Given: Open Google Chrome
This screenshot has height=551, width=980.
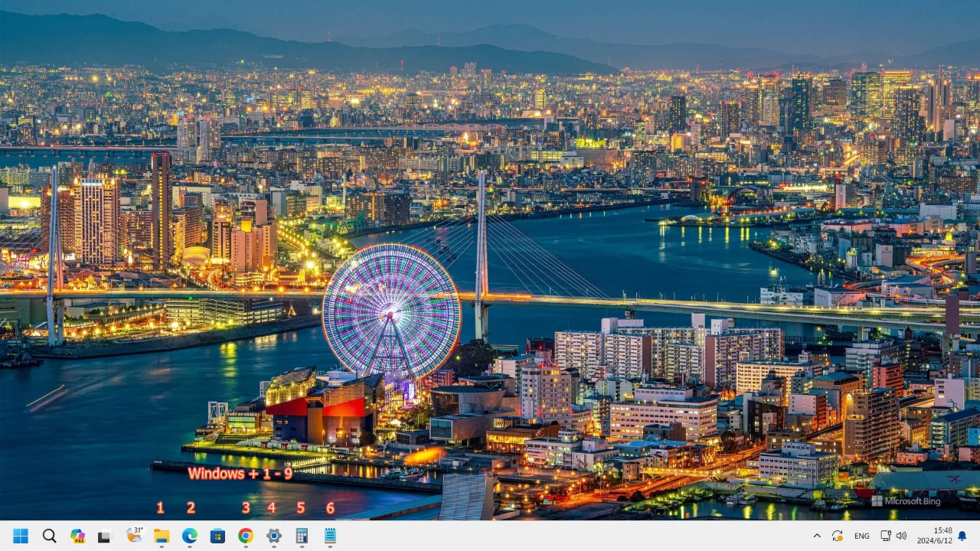Looking at the screenshot, I should [x=245, y=536].
